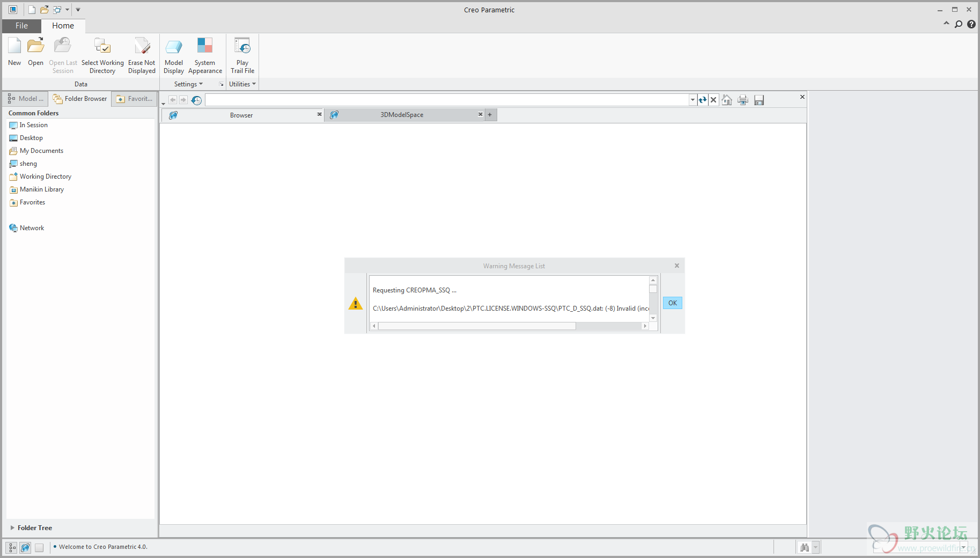Click the browser home icon
This screenshot has width=980, height=558.
pyautogui.click(x=727, y=100)
